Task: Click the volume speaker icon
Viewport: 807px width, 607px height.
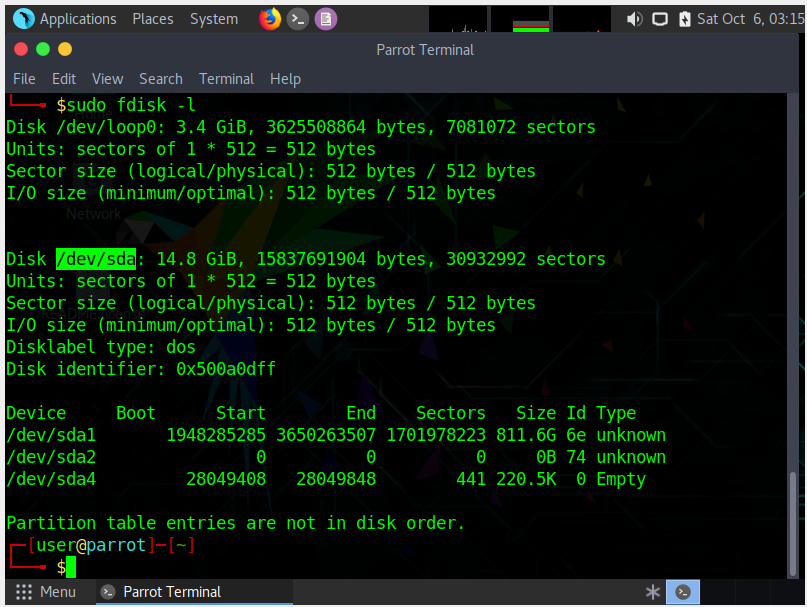Action: coord(635,19)
